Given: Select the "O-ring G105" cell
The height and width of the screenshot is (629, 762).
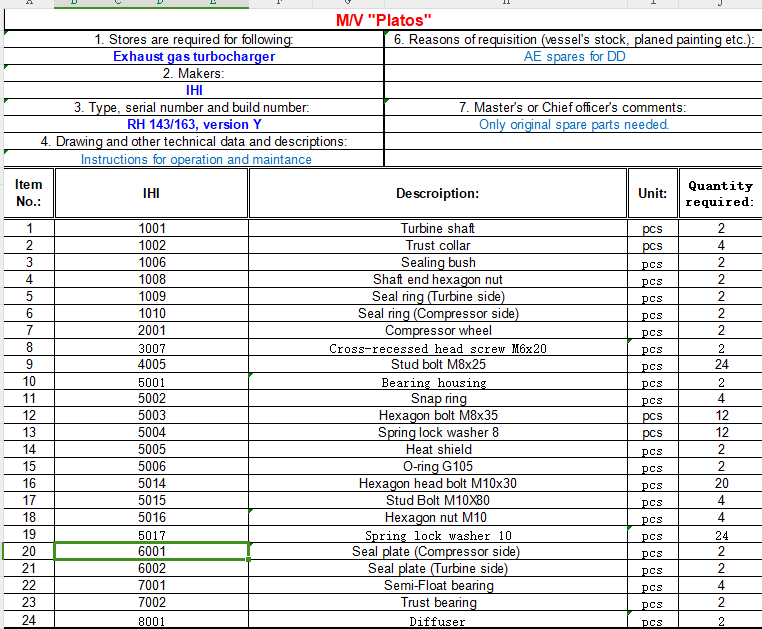Looking at the screenshot, I should click(x=437, y=467).
